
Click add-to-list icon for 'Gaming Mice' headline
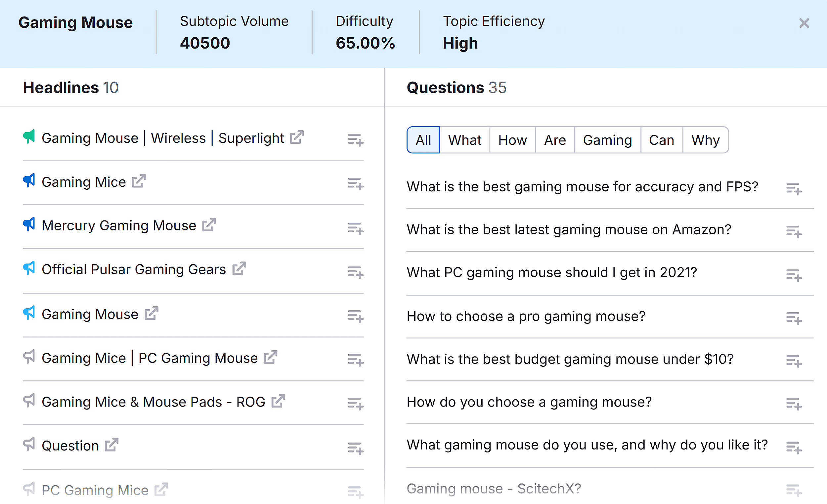355,184
